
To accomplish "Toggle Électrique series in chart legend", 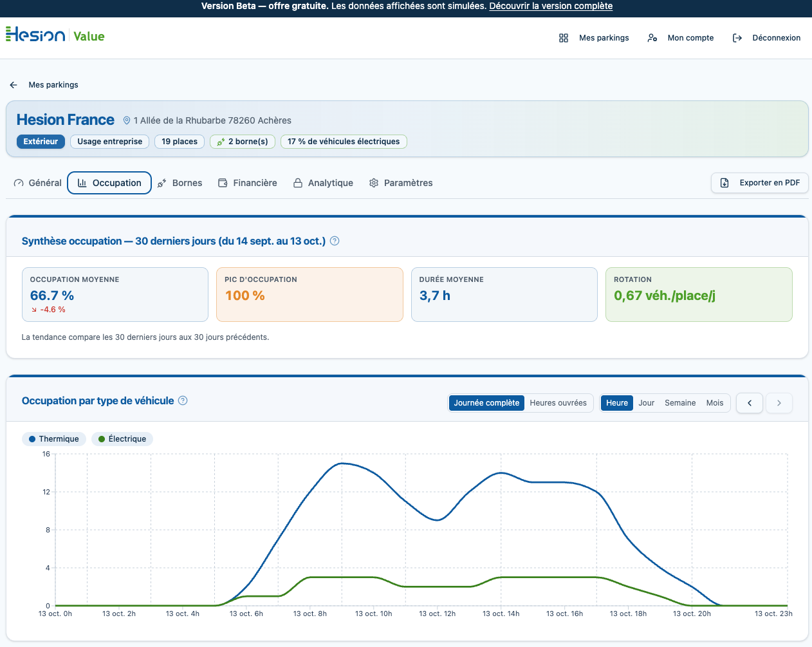I will [122, 439].
